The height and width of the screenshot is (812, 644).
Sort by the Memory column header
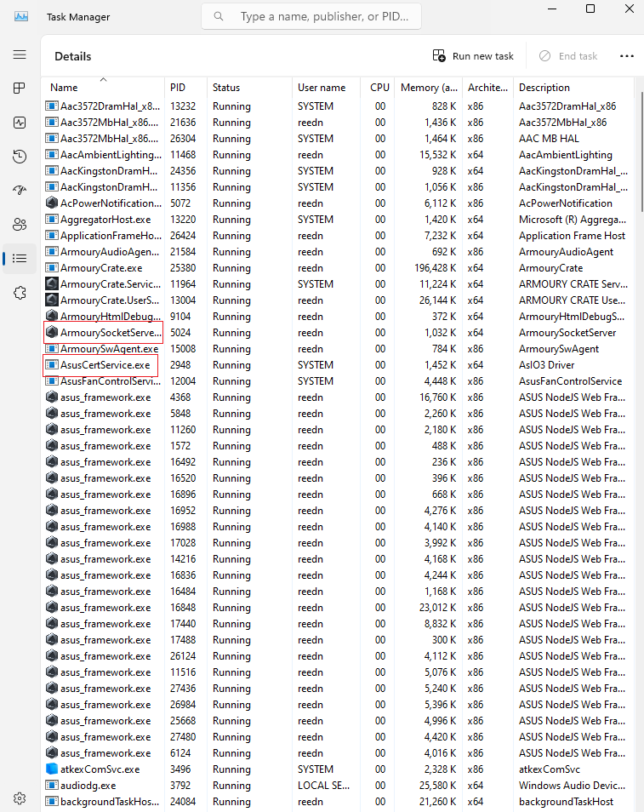pos(428,87)
